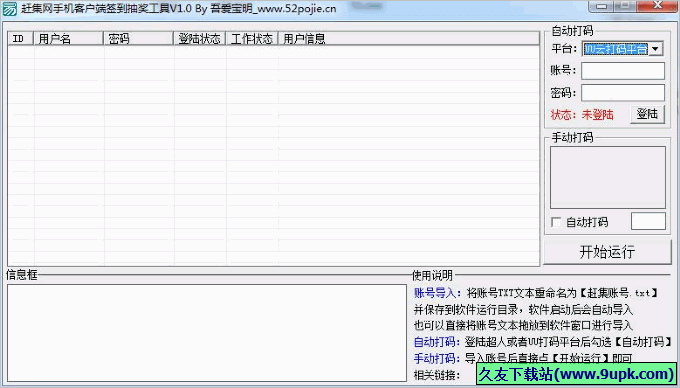Close the window
This screenshot has height=388, width=680.
click(657, 6)
